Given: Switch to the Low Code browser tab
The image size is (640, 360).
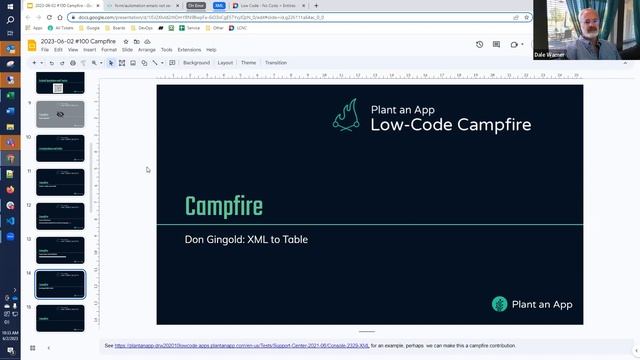Looking at the screenshot, I should pos(269,6).
